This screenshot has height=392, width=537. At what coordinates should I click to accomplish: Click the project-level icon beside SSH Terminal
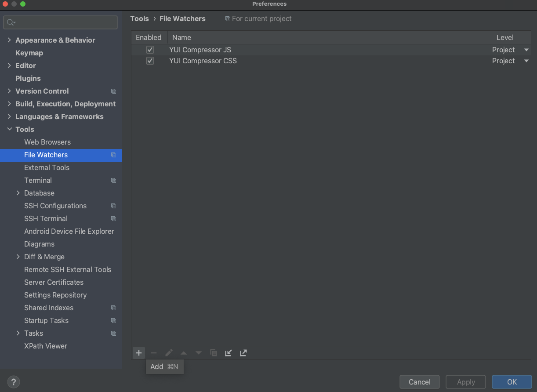tap(114, 219)
